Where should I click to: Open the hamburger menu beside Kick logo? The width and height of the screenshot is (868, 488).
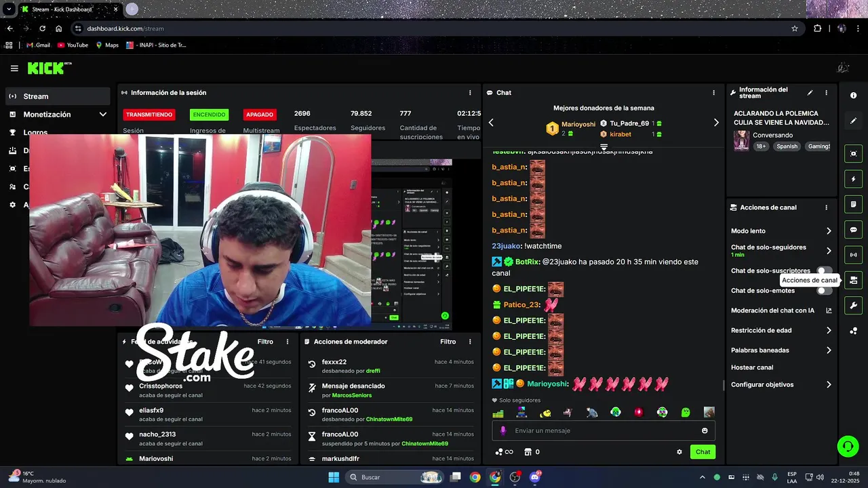click(x=14, y=68)
